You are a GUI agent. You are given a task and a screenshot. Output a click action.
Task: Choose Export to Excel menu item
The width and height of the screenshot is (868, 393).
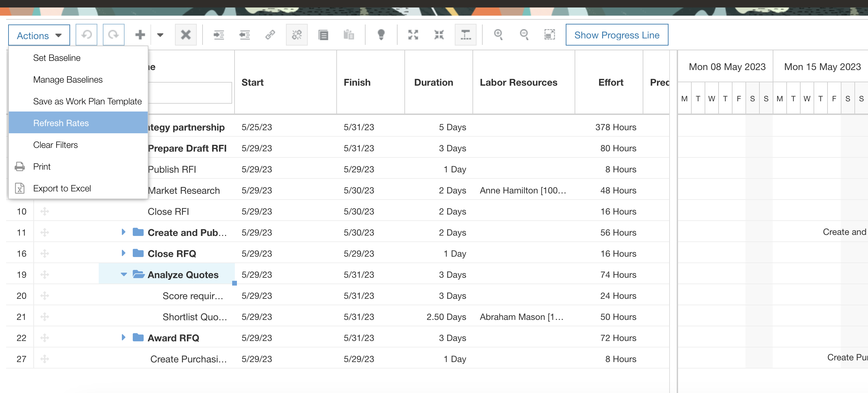coord(62,188)
